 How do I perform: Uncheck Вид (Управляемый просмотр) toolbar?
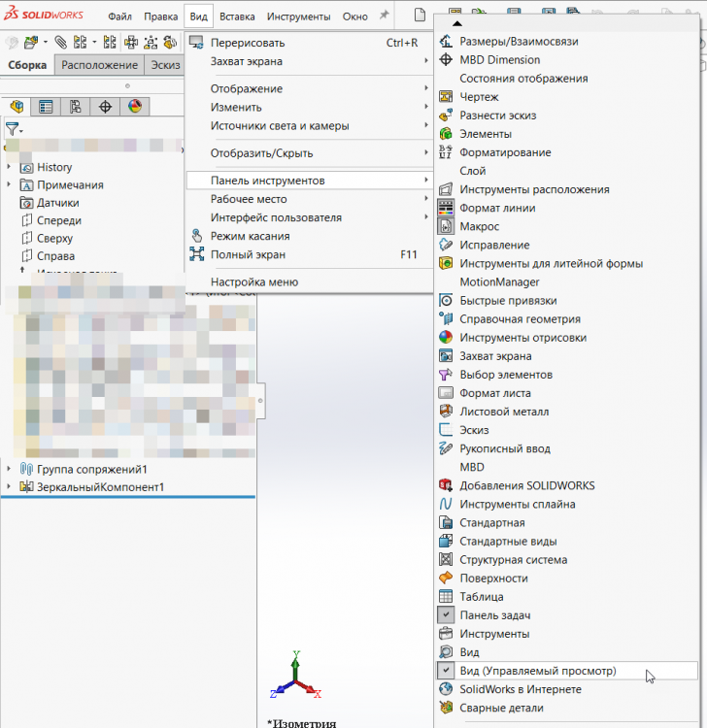[446, 671]
